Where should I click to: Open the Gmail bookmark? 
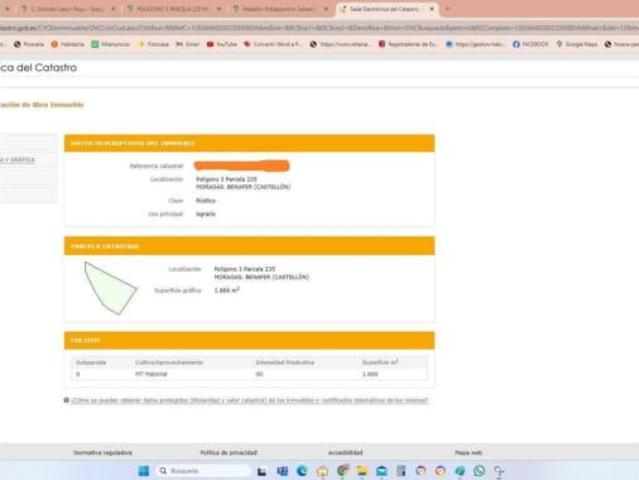coord(187,44)
